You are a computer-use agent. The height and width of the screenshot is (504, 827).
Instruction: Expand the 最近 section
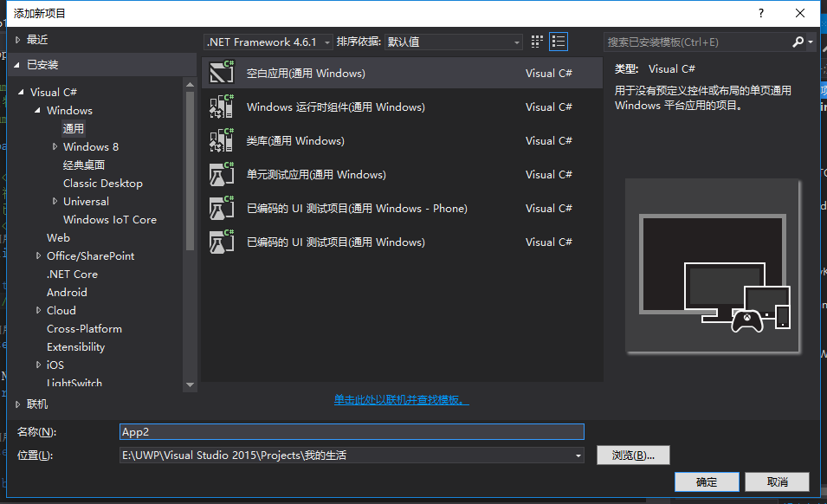[17, 40]
